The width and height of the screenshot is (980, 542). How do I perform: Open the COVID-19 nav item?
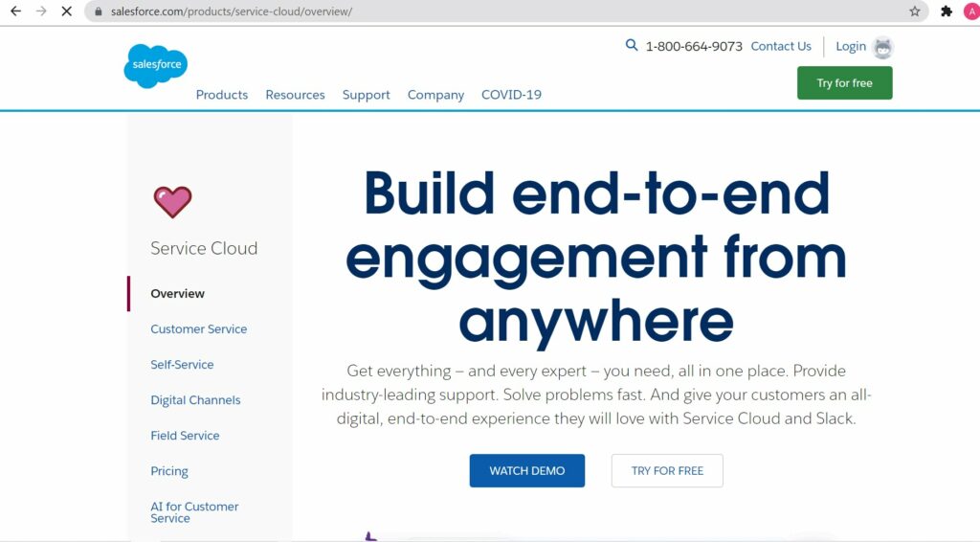[511, 95]
